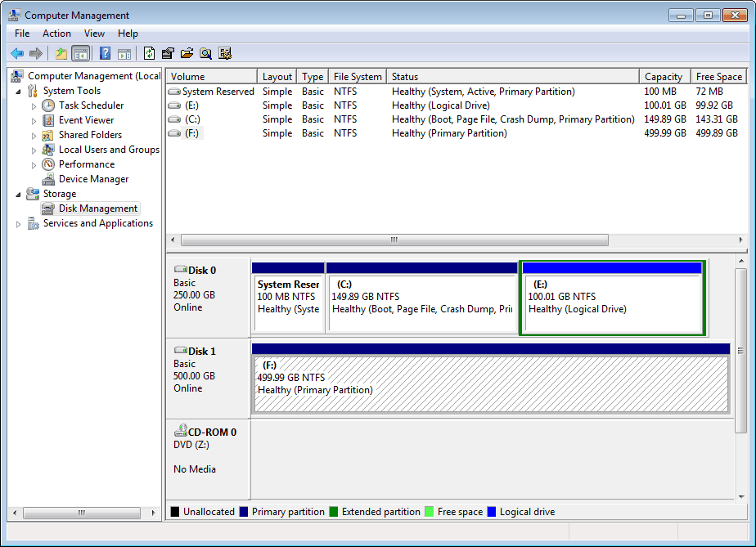Select the (C:) volume in the list
The image size is (756, 547).
pos(456,119)
